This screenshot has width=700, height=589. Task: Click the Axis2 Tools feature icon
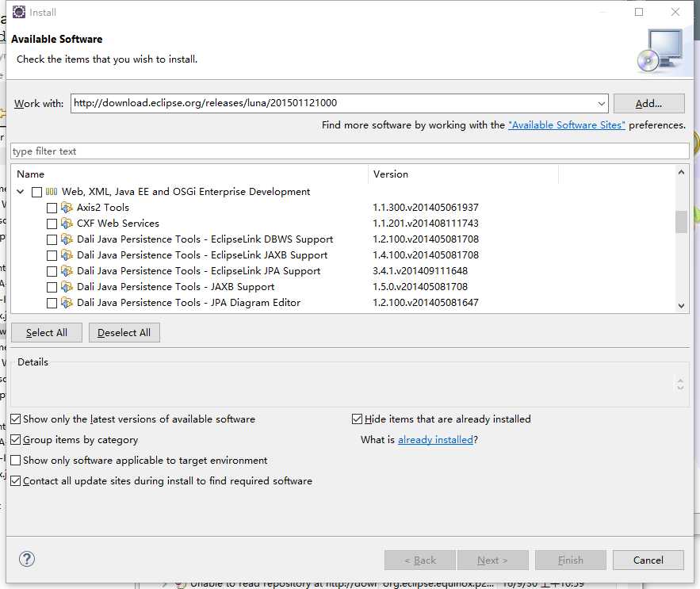coord(67,207)
